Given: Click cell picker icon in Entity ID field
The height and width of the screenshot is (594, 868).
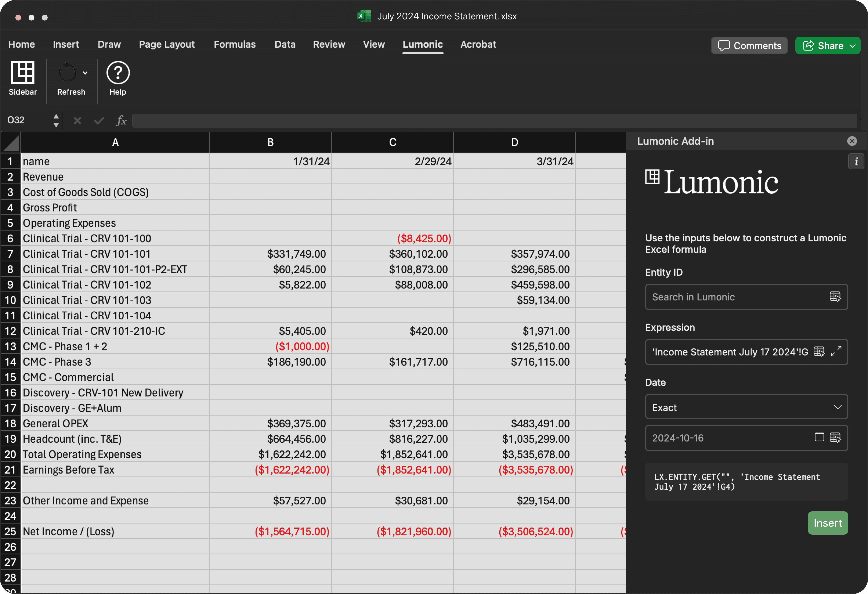Looking at the screenshot, I should pos(835,297).
